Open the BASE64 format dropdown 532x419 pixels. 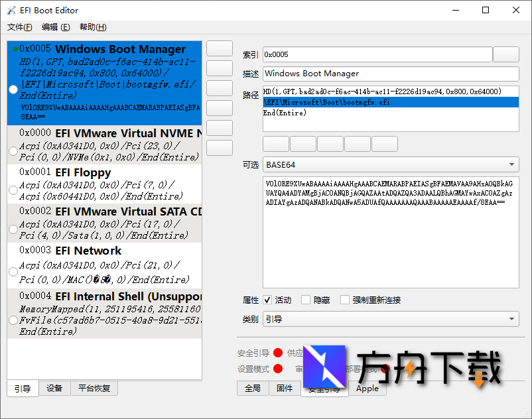click(x=391, y=164)
